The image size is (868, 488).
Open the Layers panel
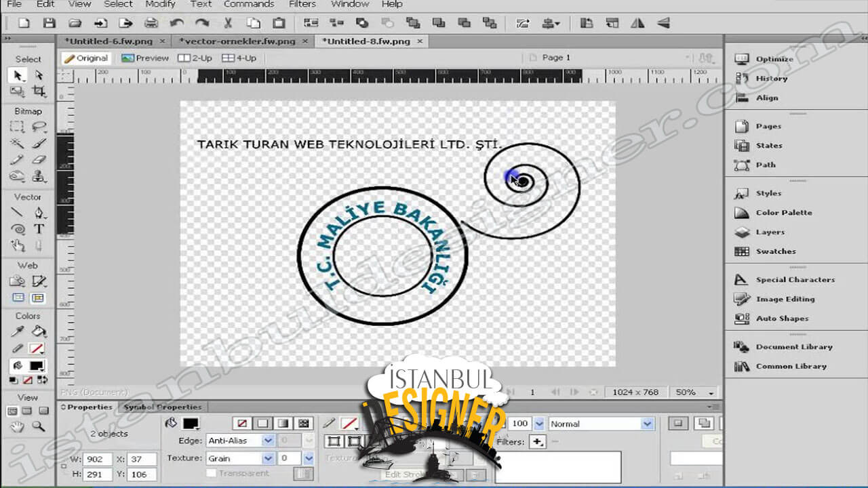(x=770, y=232)
